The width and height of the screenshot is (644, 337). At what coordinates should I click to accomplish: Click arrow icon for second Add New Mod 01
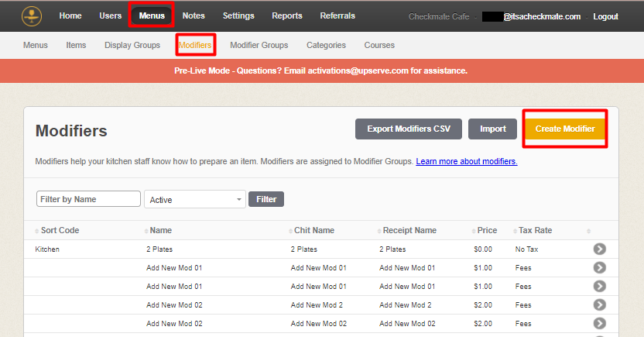(x=599, y=287)
